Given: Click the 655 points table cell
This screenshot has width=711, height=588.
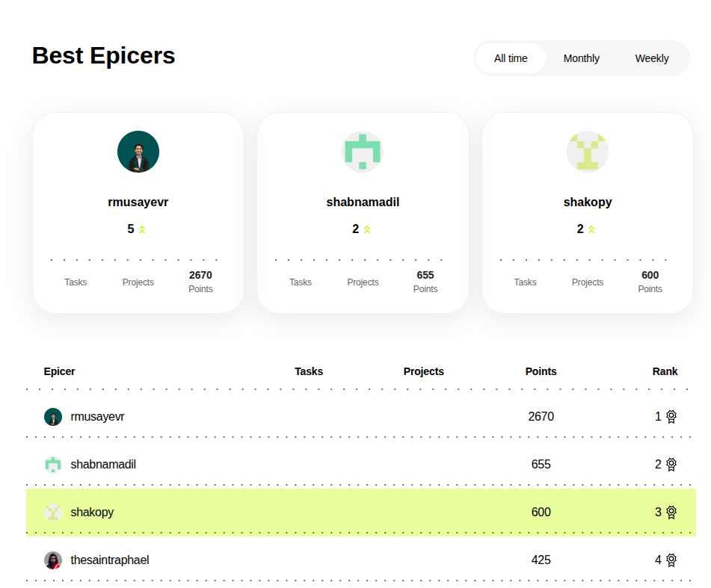Looking at the screenshot, I should [x=541, y=464].
